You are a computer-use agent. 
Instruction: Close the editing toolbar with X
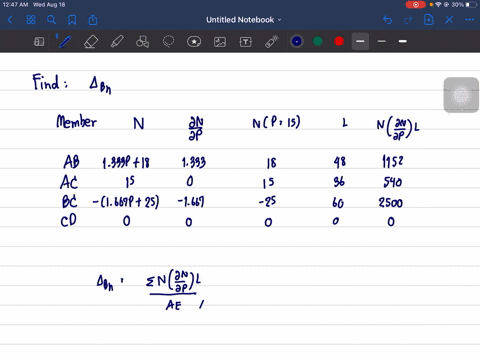pyautogui.click(x=449, y=20)
